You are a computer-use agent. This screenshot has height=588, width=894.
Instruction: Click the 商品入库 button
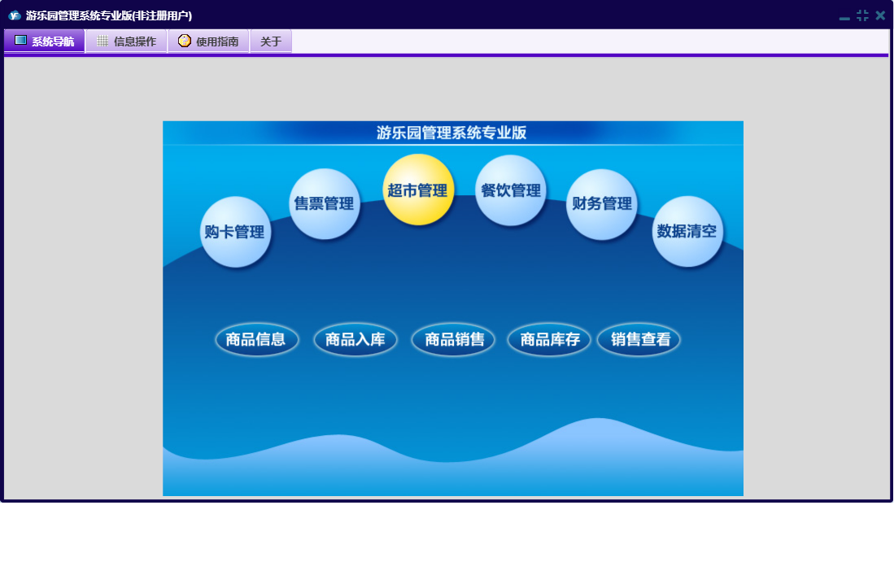point(355,340)
